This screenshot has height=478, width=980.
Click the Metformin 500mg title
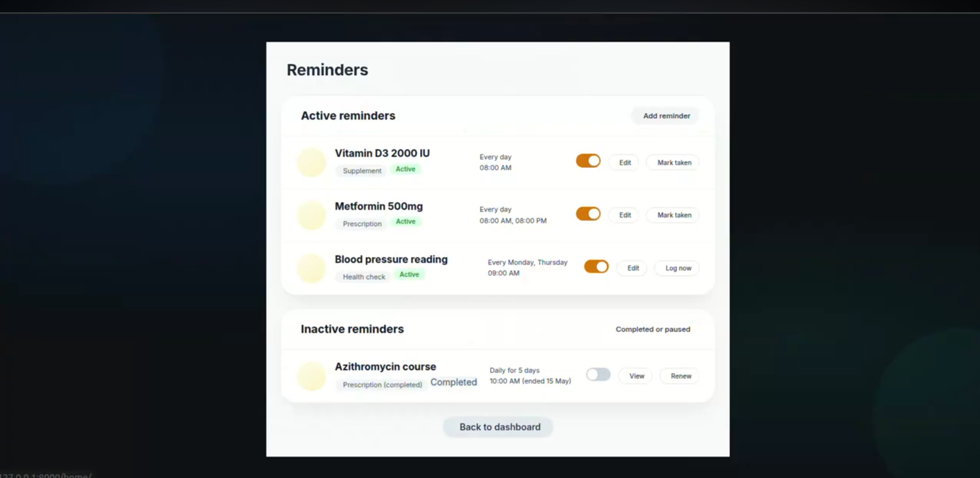[379, 206]
